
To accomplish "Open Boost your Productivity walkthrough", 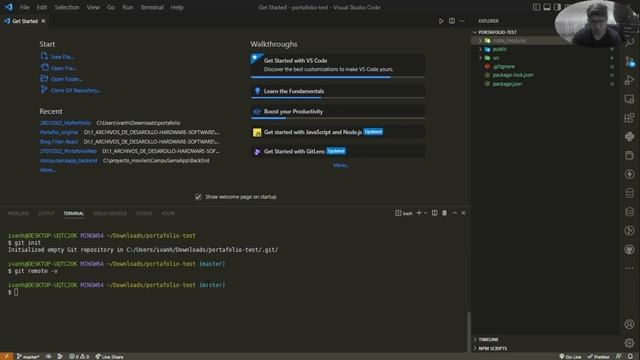I will coord(338,111).
